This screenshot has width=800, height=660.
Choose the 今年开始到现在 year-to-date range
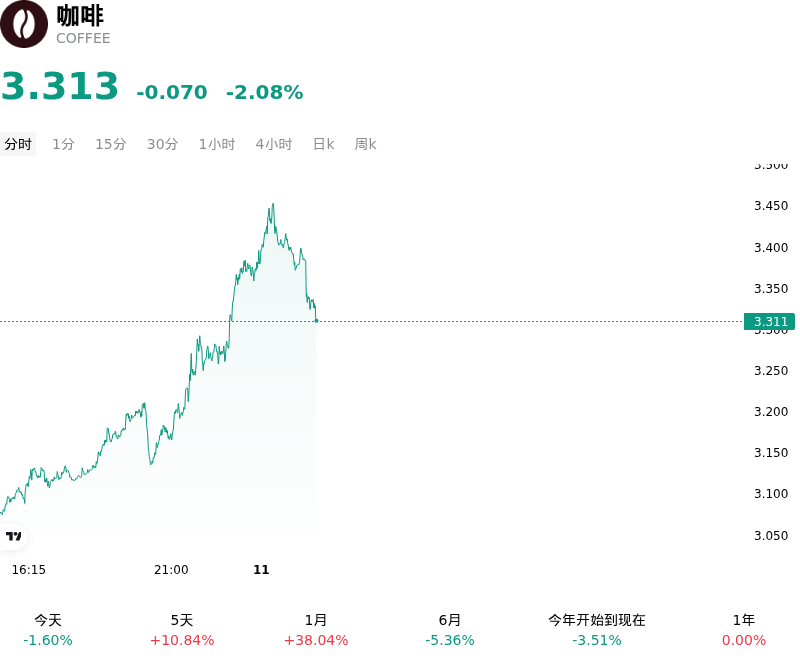click(597, 630)
